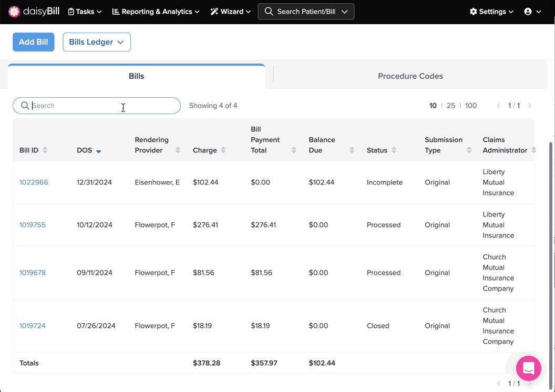Screen dimensions: 555x392
Task: Click into the bills Search field
Action: [100, 106]
